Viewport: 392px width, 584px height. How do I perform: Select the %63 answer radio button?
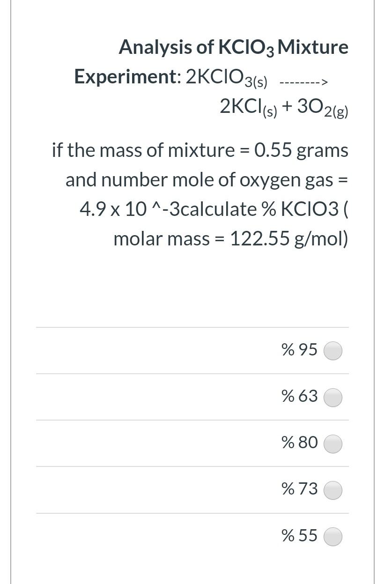[x=333, y=397]
